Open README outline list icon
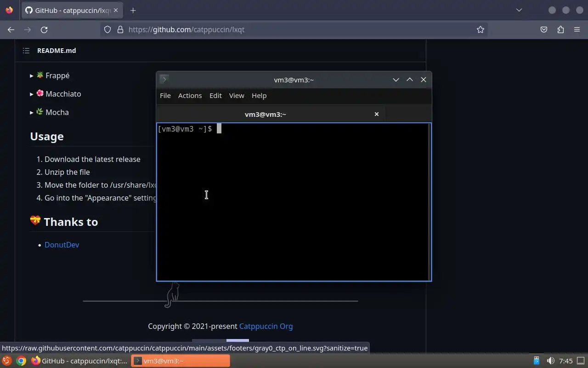The height and width of the screenshot is (368, 588). (26, 51)
